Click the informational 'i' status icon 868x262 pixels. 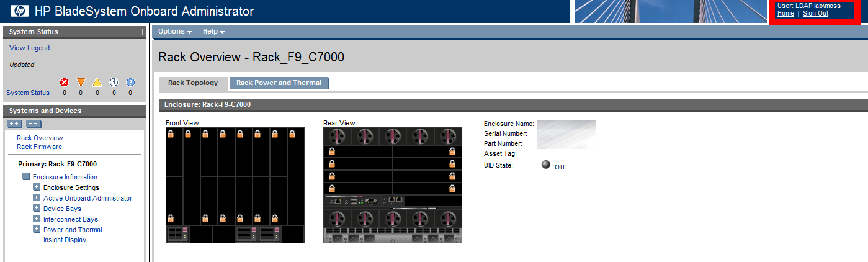click(114, 82)
